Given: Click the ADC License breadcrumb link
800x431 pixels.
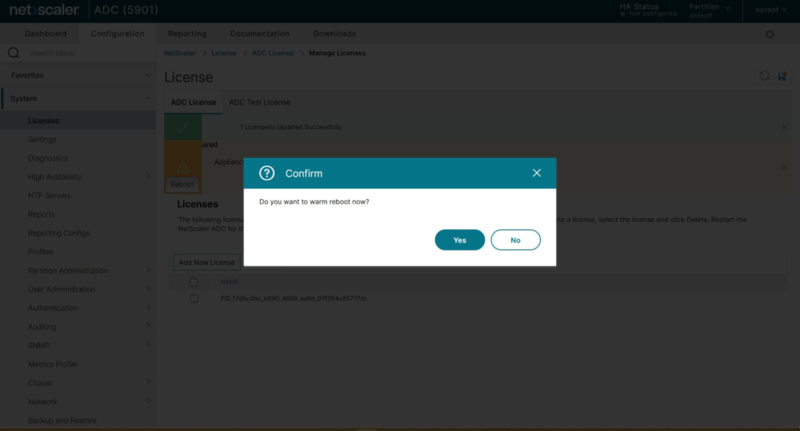Looking at the screenshot, I should [272, 53].
